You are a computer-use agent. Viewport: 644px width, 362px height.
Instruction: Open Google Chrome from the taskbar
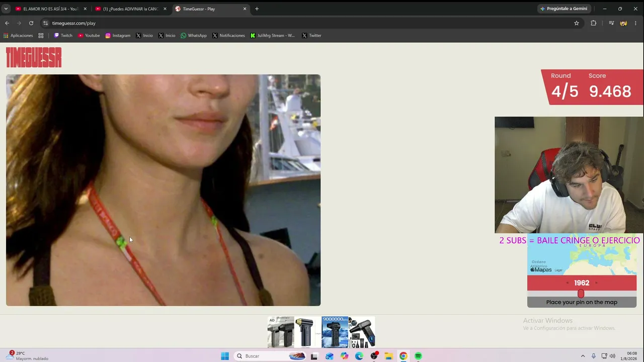(404, 356)
